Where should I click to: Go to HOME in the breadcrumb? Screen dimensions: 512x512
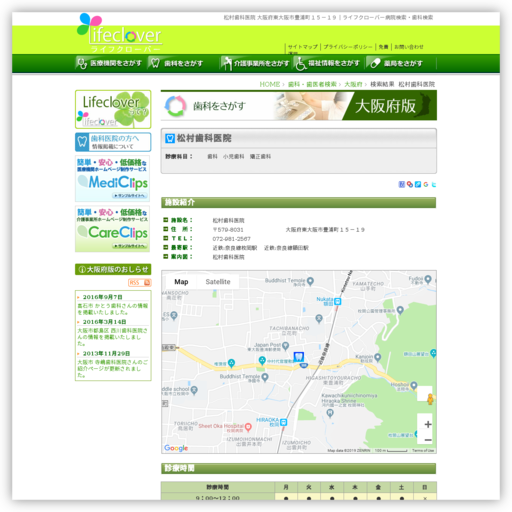coord(270,84)
